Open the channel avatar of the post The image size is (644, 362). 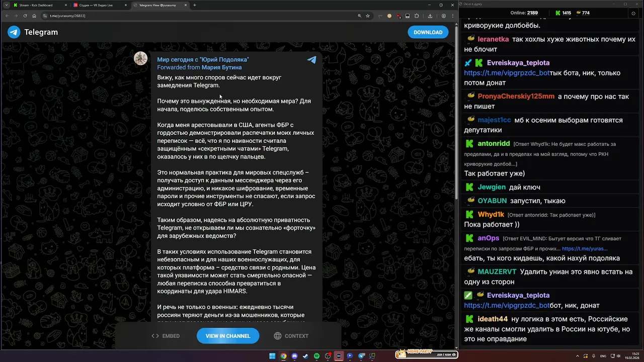pyautogui.click(x=140, y=58)
